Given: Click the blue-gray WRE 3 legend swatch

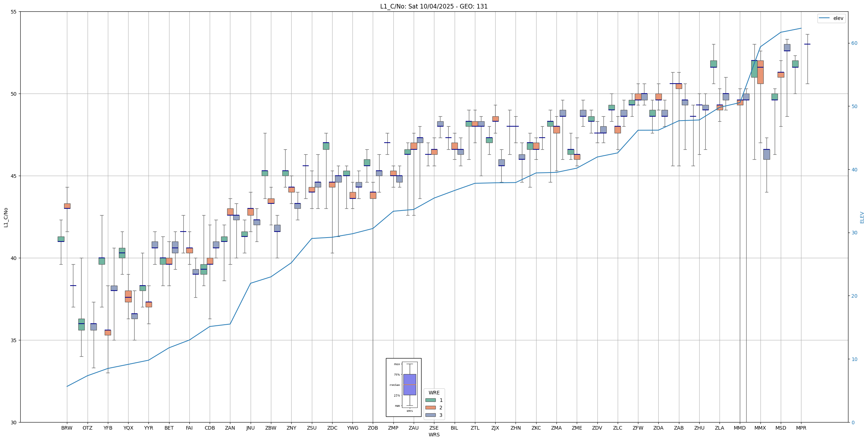Looking at the screenshot, I should (x=430, y=415).
